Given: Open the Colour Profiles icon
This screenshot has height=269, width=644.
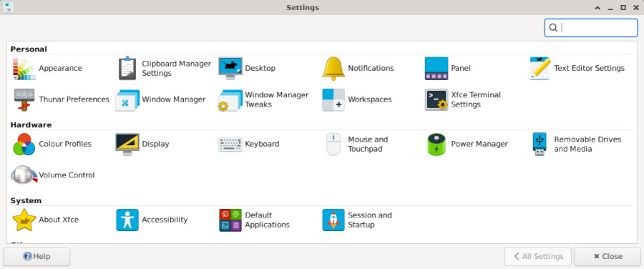Looking at the screenshot, I should click(x=24, y=144).
